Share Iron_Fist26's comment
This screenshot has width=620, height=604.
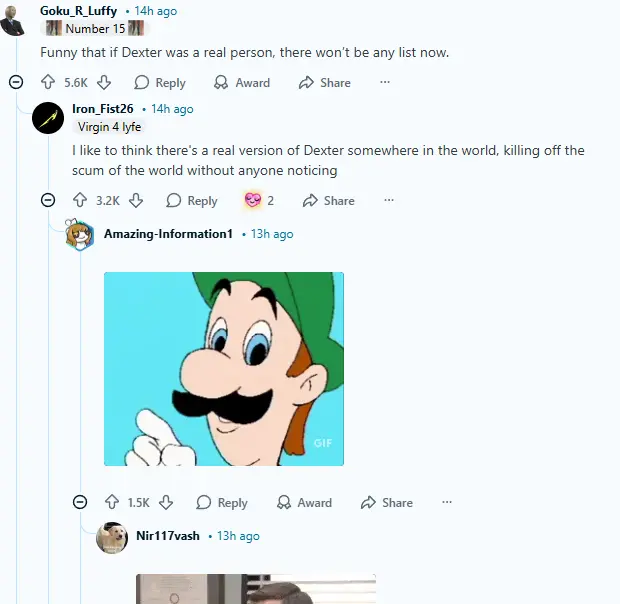coord(327,201)
